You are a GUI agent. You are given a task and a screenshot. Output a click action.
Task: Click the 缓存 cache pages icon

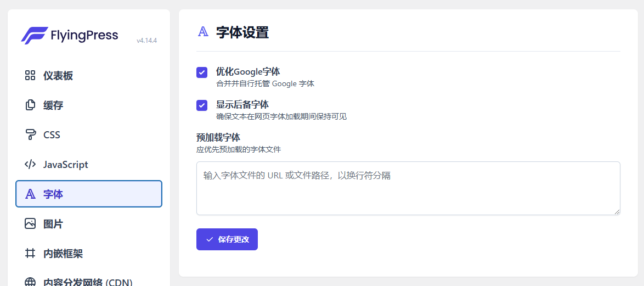point(30,105)
